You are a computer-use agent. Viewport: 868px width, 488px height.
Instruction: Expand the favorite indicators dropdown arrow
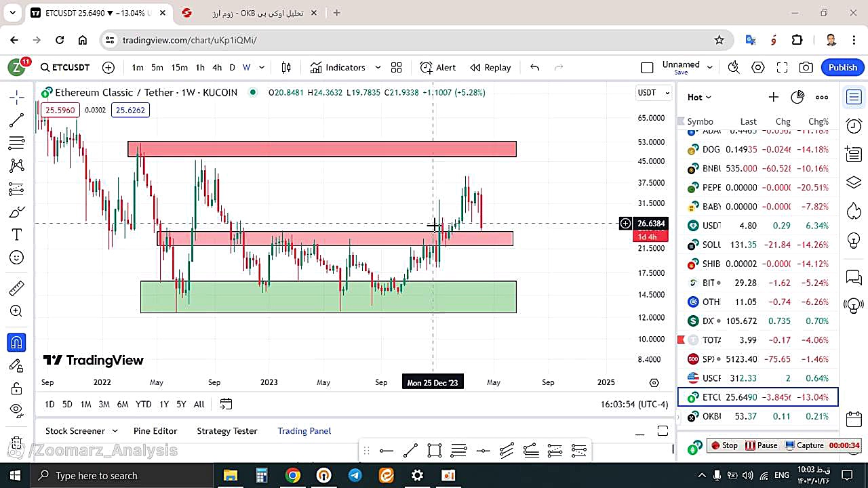tap(378, 67)
